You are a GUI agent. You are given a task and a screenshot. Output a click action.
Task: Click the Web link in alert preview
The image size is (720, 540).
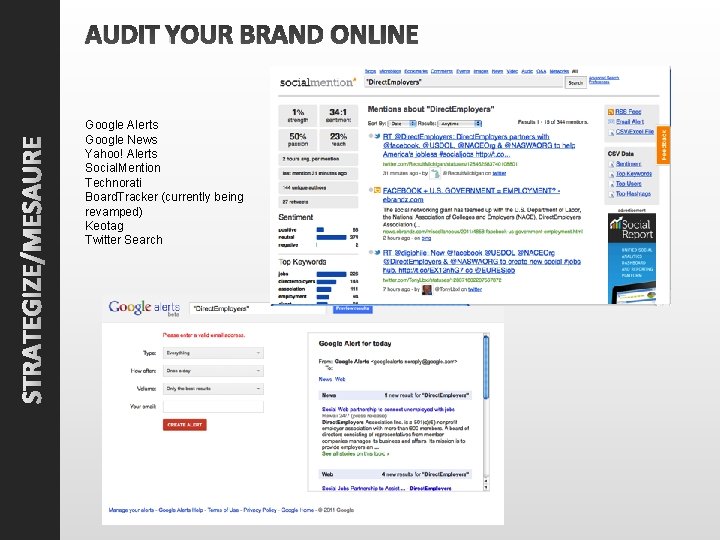pos(340,379)
